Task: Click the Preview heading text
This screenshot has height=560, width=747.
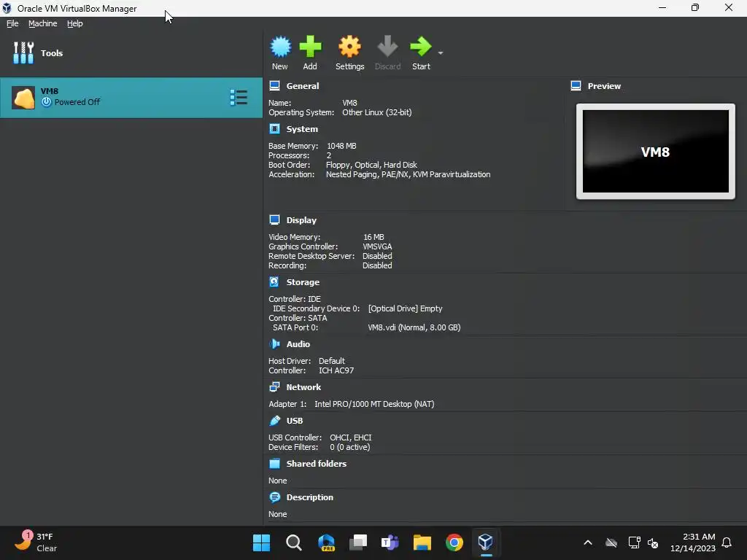Action: [604, 86]
